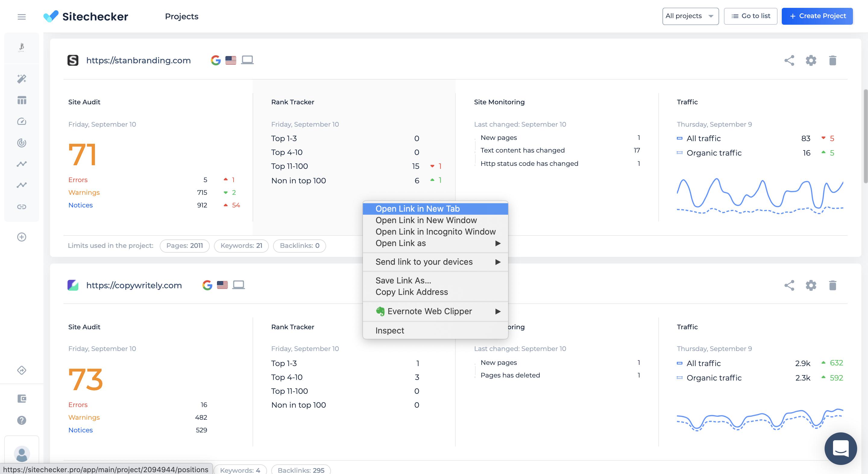The image size is (868, 474).
Task: Open the table layout sidebar icon
Action: click(22, 100)
